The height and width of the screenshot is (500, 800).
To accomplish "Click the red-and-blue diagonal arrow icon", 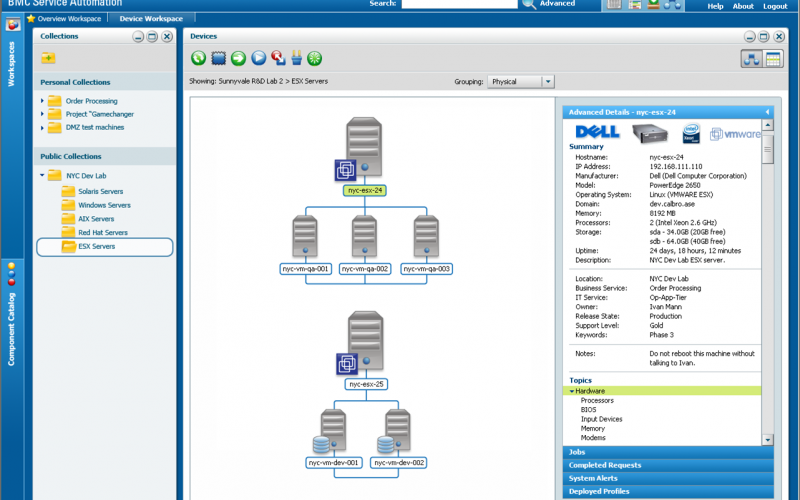I will click(x=278, y=58).
